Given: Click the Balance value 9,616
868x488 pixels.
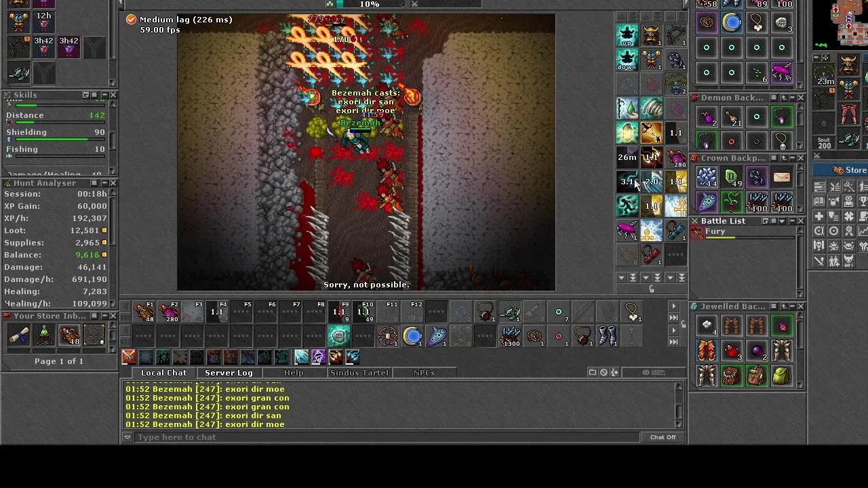Looking at the screenshot, I should [x=87, y=255].
